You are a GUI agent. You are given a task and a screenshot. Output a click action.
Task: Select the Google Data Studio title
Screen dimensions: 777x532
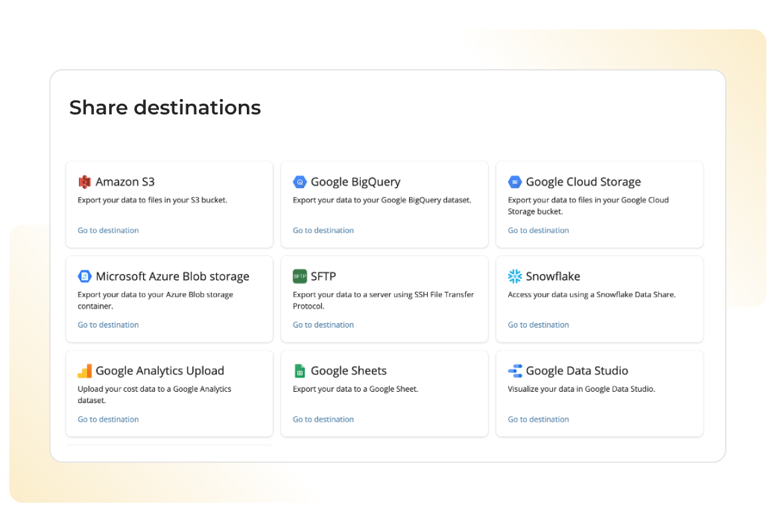click(x=577, y=372)
